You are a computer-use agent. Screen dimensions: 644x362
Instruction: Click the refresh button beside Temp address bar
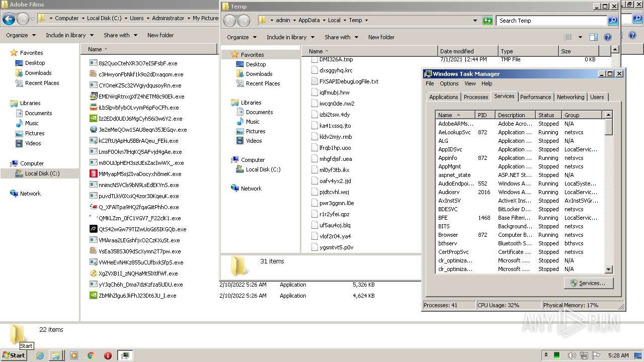click(x=488, y=21)
